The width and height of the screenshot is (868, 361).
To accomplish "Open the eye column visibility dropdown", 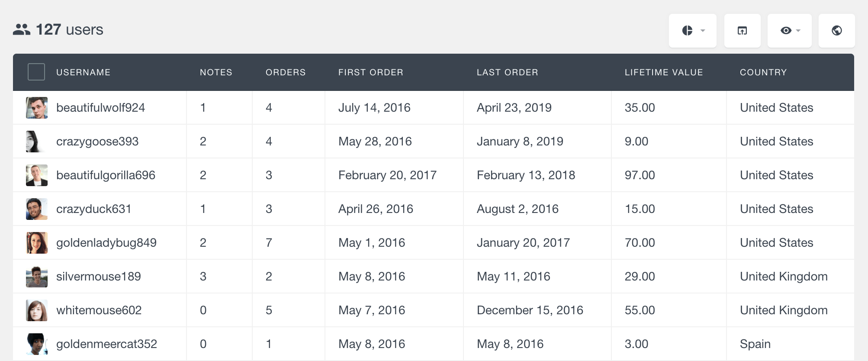I will [789, 30].
